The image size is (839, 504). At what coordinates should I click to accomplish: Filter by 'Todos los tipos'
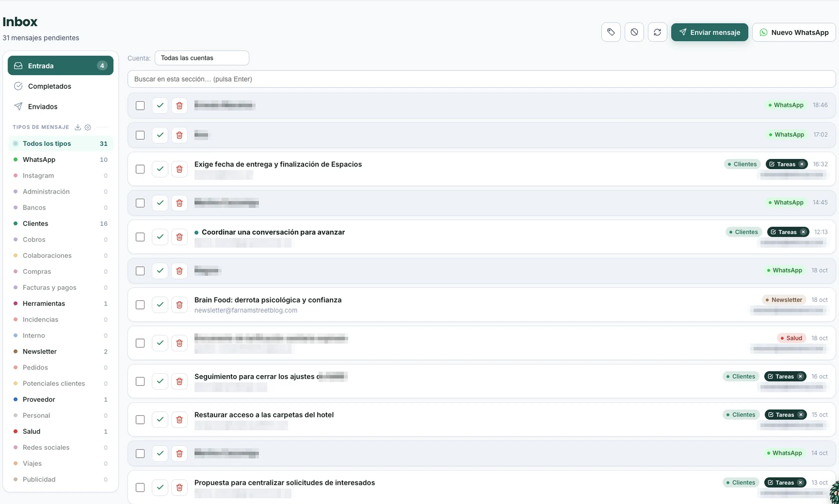click(x=61, y=143)
